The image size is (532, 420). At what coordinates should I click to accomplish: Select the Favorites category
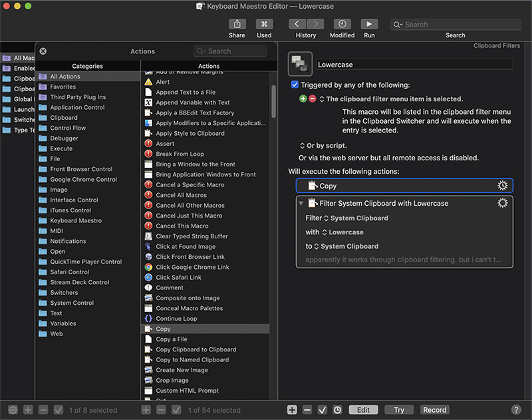tap(88, 87)
